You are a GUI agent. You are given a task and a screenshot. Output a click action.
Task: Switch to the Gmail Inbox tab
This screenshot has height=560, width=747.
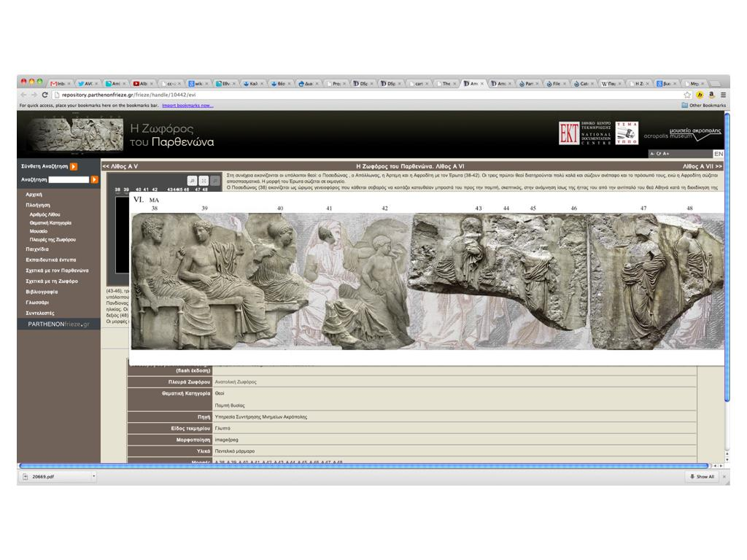(61, 83)
